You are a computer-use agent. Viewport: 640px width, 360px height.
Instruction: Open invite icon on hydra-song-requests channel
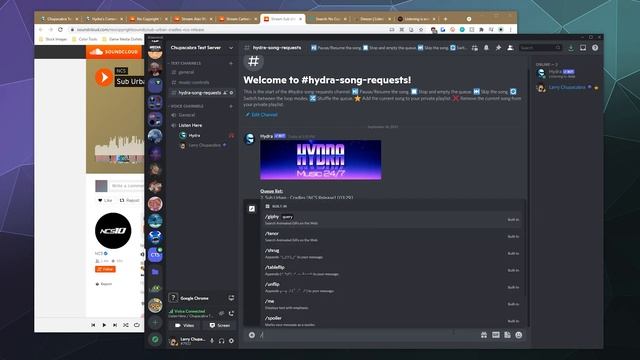pyautogui.click(x=225, y=93)
